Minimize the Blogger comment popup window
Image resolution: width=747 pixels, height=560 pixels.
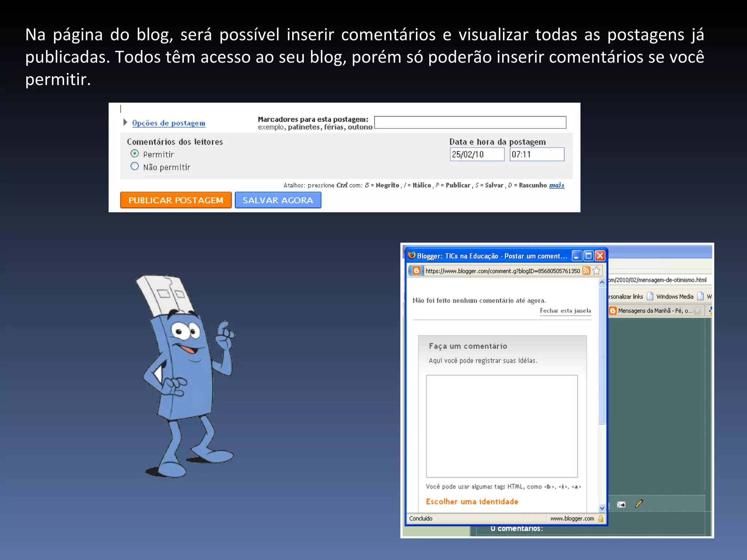pyautogui.click(x=577, y=256)
